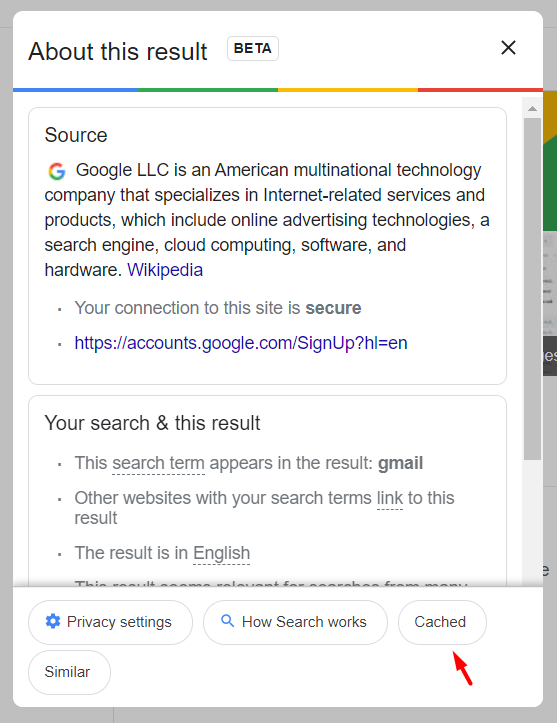Click the gear icon in Privacy settings
Viewport: 557px width, 723px height.
click(x=53, y=622)
